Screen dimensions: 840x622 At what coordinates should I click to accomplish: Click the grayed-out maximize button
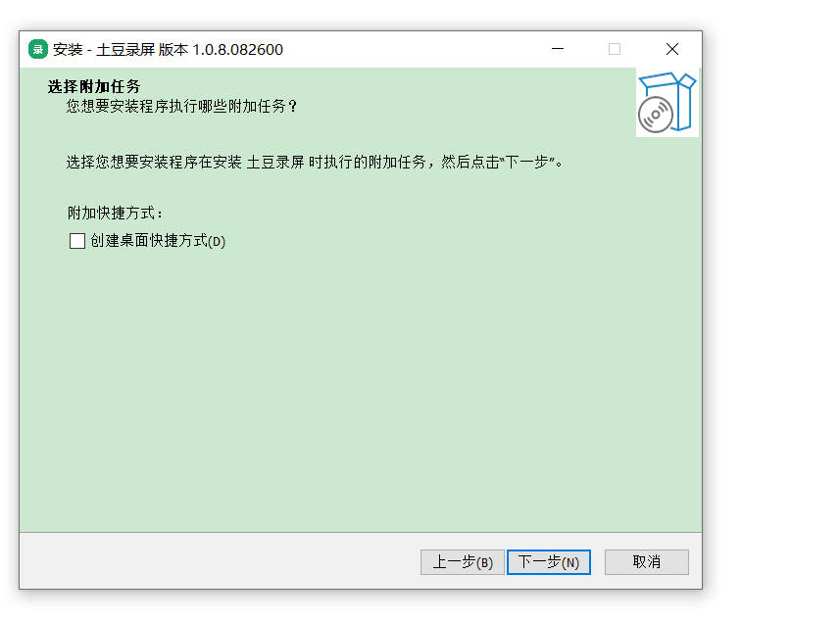click(615, 49)
